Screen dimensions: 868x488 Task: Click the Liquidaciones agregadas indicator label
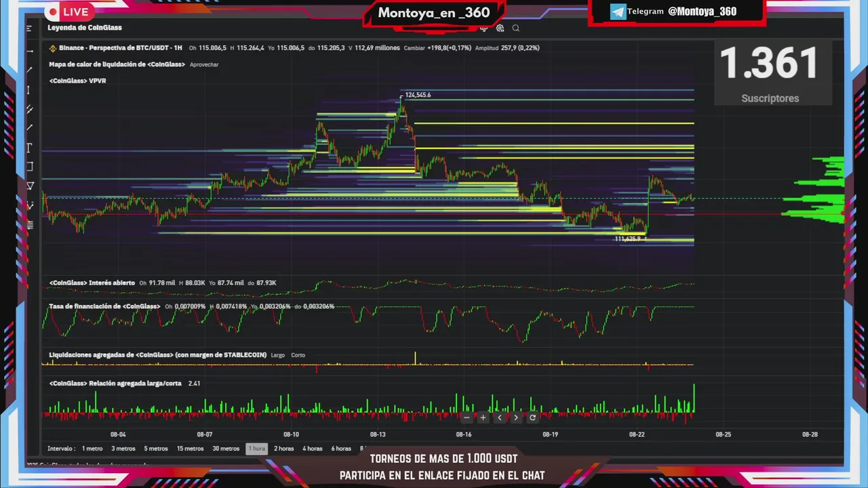tap(157, 355)
